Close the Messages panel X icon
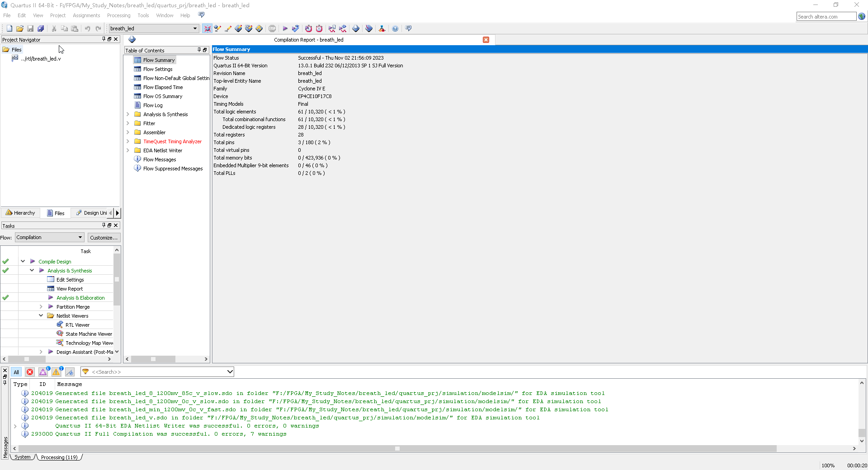This screenshot has height=470, width=868. (5, 371)
